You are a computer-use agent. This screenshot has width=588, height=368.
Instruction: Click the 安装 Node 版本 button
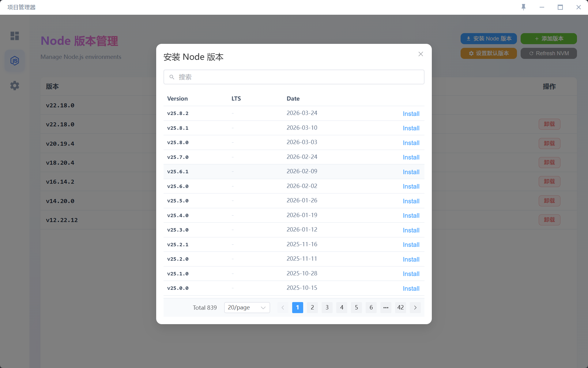pos(489,39)
